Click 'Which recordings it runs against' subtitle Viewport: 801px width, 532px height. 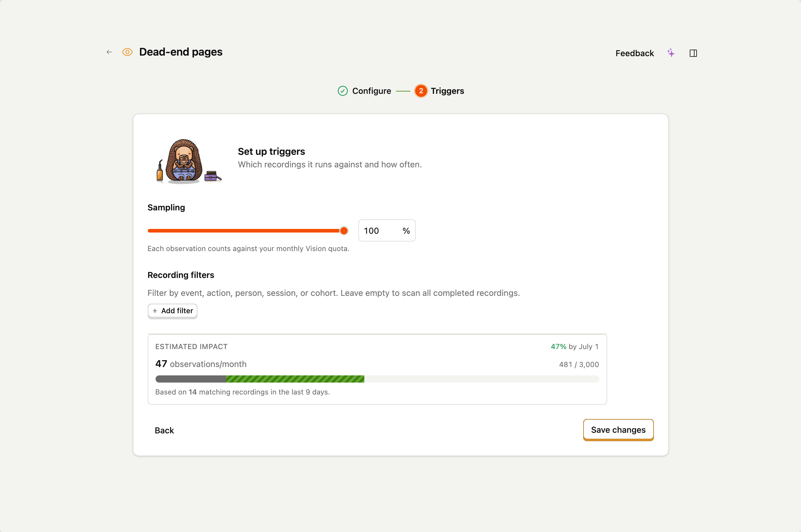[x=330, y=165]
